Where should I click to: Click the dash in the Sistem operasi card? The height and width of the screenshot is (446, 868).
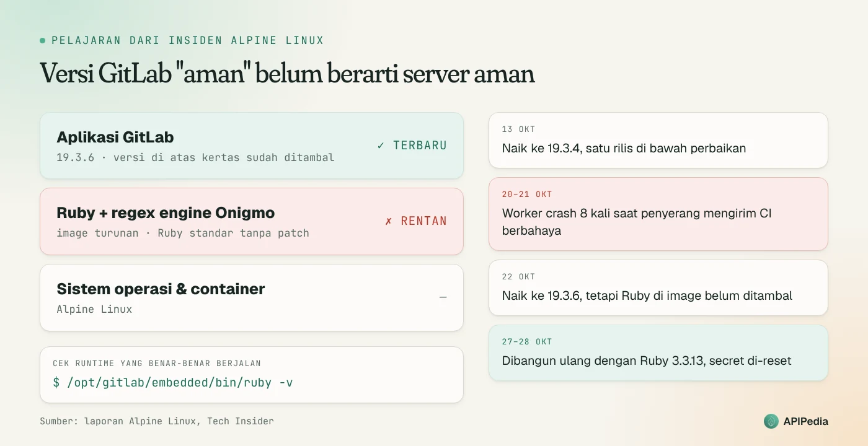click(x=443, y=297)
